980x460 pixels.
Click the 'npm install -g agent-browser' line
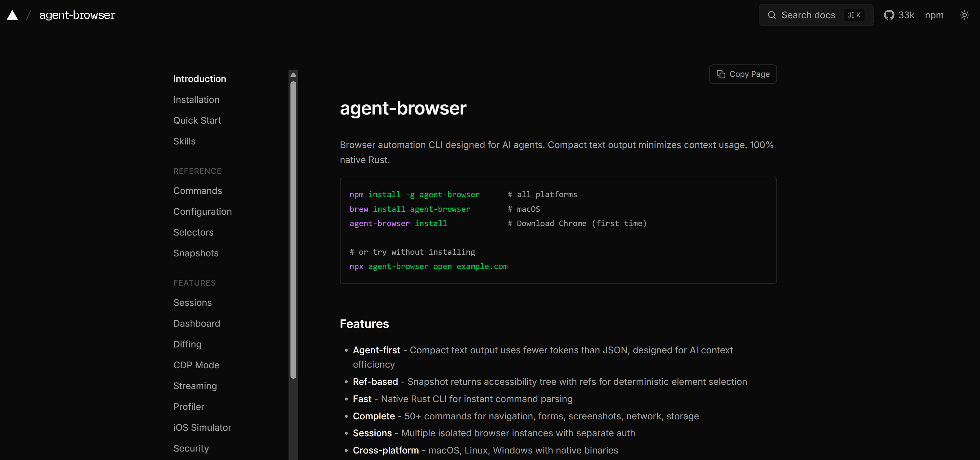tap(414, 195)
